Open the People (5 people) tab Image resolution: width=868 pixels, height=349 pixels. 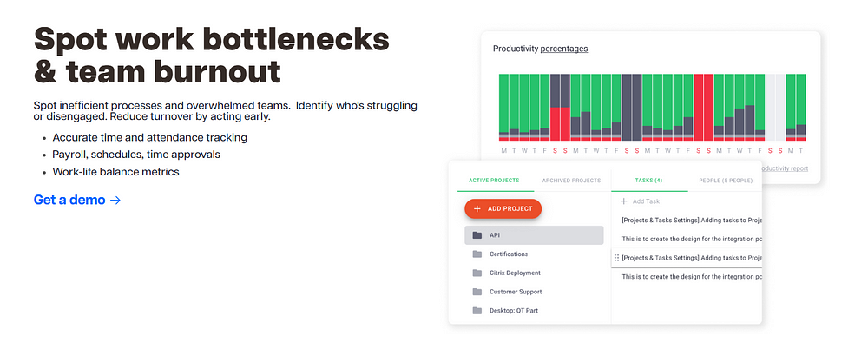726,181
